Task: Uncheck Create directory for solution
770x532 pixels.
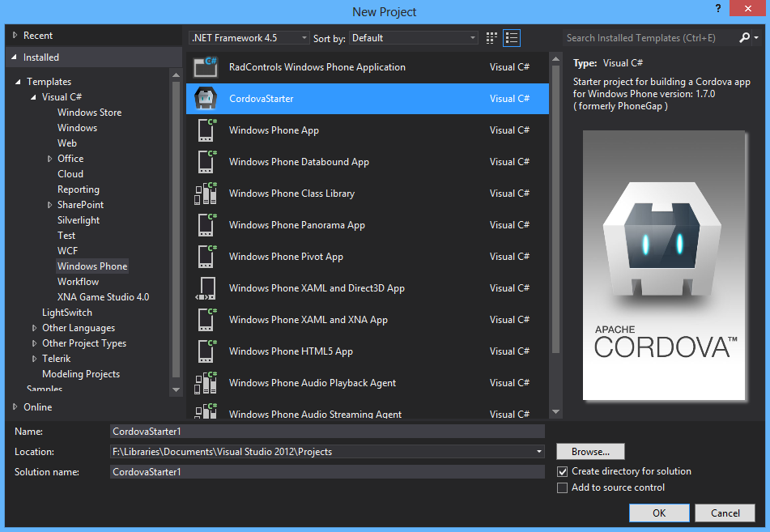Action: click(x=563, y=471)
